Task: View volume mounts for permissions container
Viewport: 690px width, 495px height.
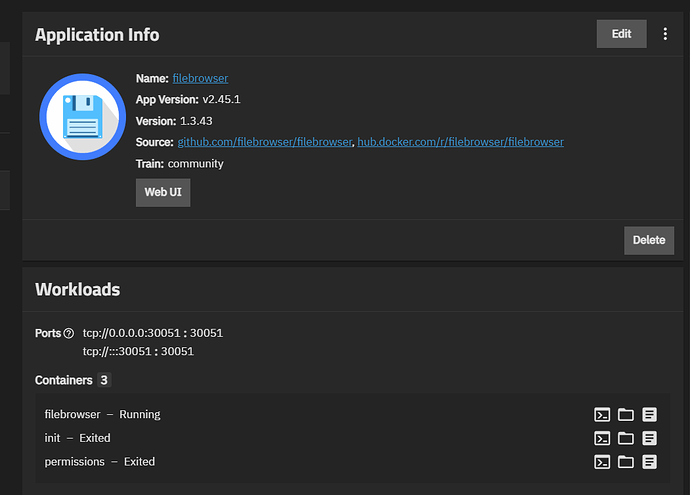Action: point(626,462)
